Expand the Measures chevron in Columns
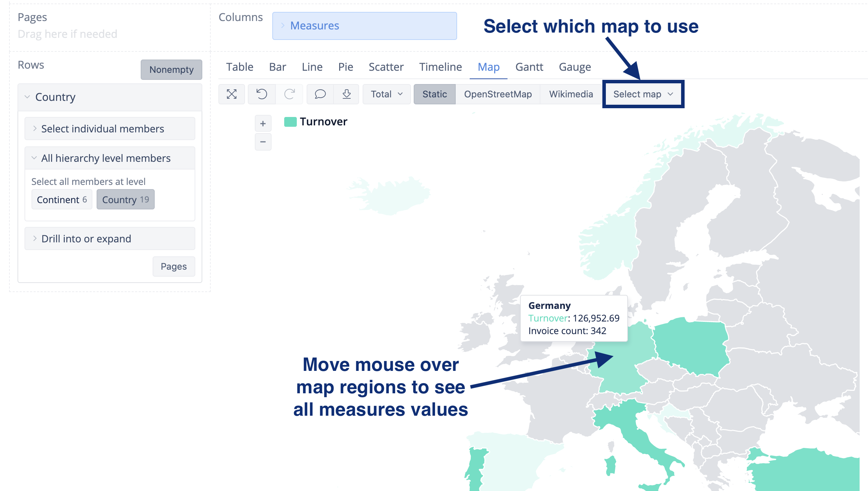The height and width of the screenshot is (491, 868). 283,26
